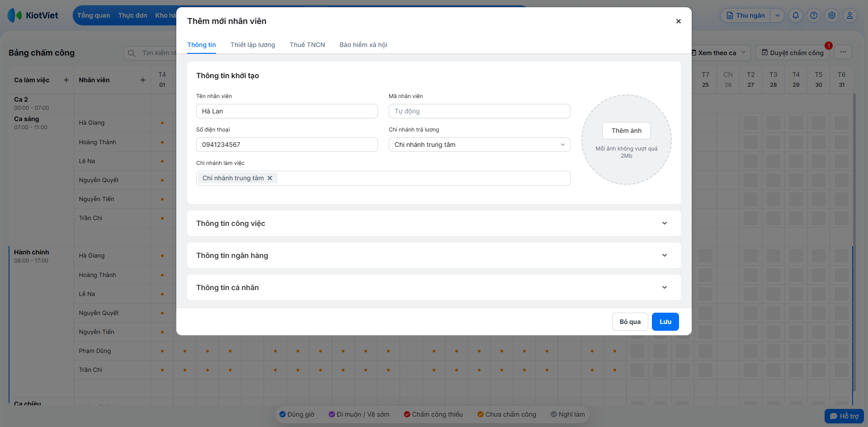This screenshot has width=868, height=427.
Task: Open Xem theo ca dropdown
Action: point(720,53)
